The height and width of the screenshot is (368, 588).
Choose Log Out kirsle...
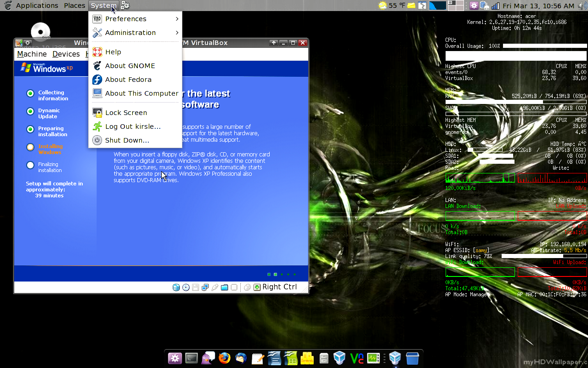pos(136,126)
